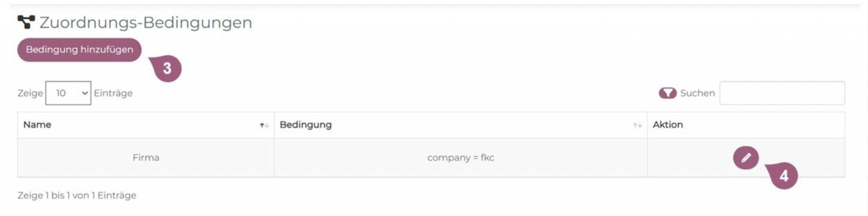Viewport: 868px width, 216px height.
Task: Sort table by the Bedingung header
Action: (x=305, y=125)
